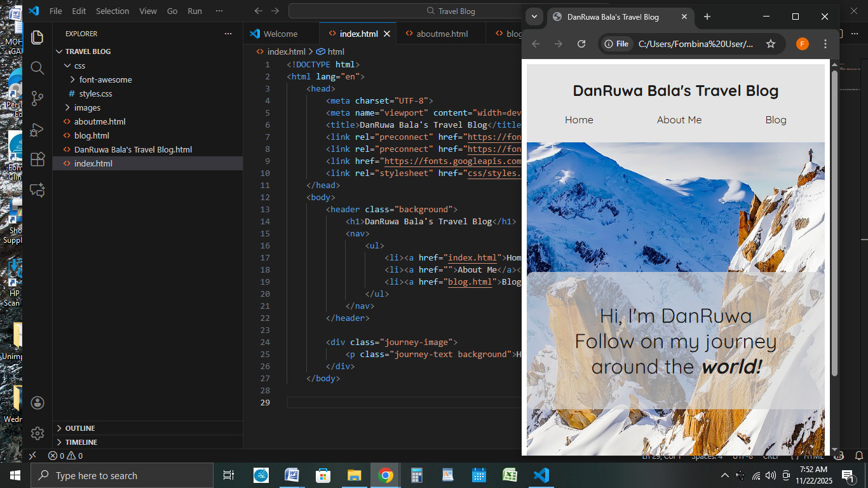Open Task View on taskbar
This screenshot has height=488, width=868.
click(229, 475)
